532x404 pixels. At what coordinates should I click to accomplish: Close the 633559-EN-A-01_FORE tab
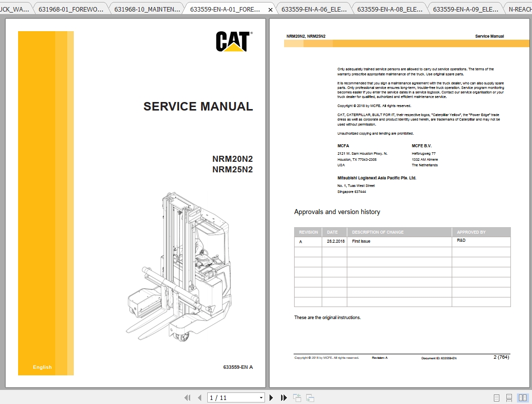[270, 9]
